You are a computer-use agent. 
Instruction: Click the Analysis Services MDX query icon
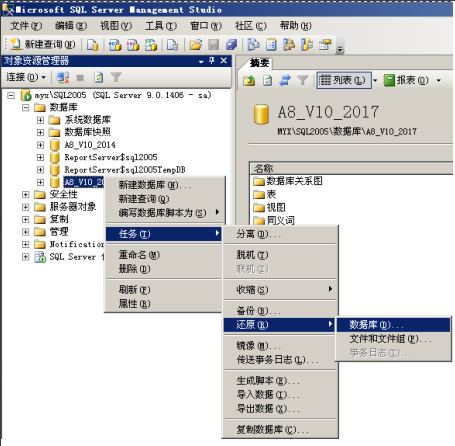[x=115, y=45]
